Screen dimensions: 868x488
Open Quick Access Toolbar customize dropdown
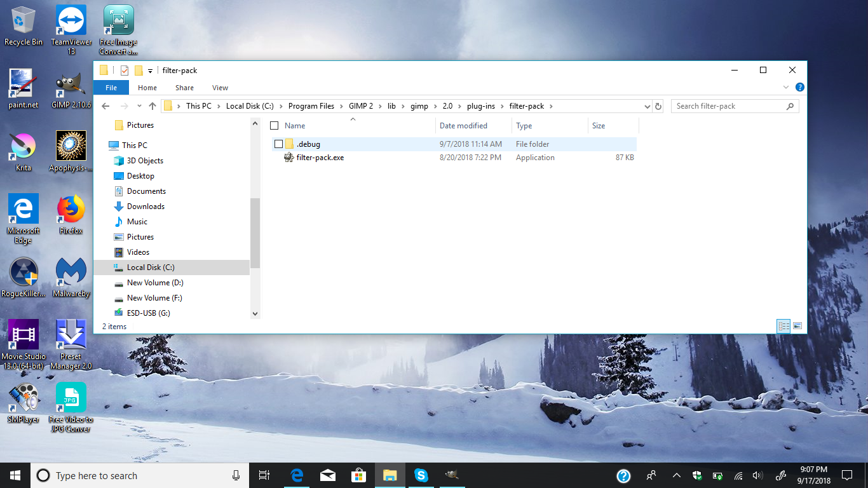pos(151,71)
